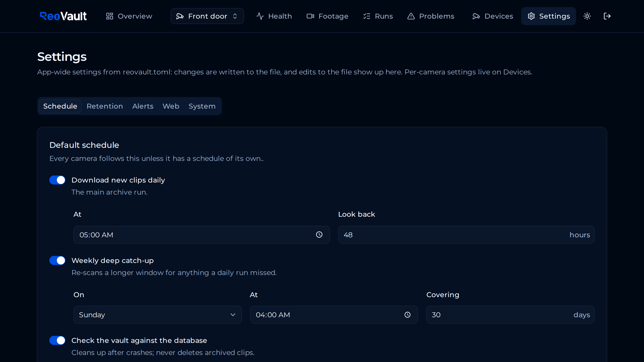Go to the Health page
Viewport: 644px width, 362px height.
274,16
